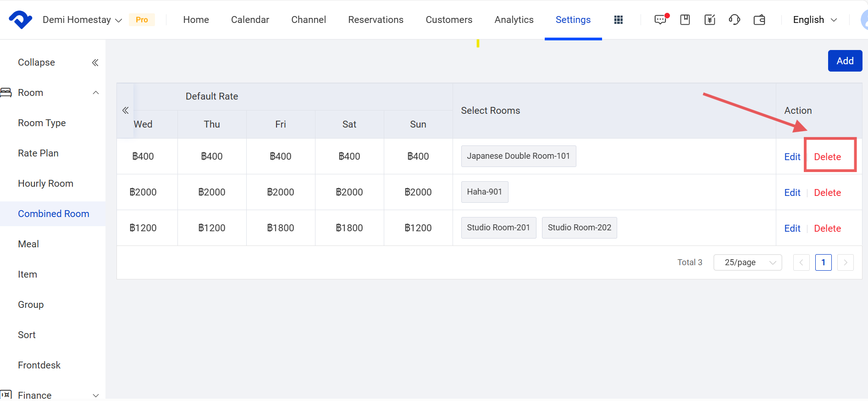Click the blue Add button
The width and height of the screenshot is (868, 401).
click(845, 61)
